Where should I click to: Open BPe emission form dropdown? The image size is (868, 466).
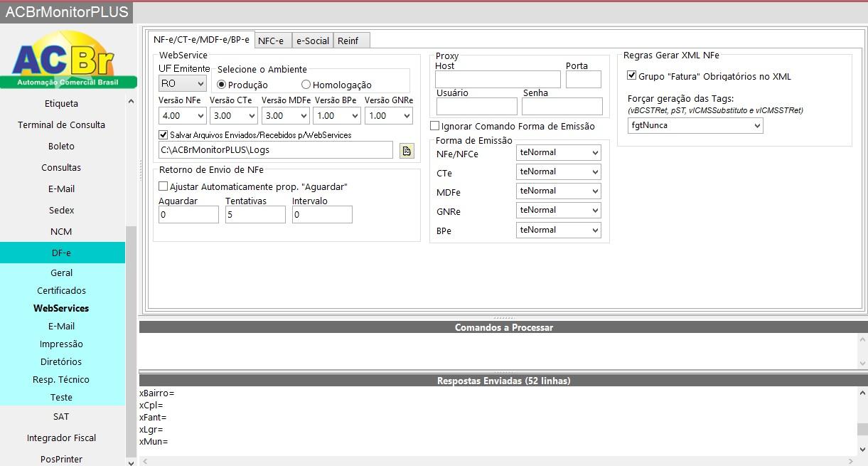[x=559, y=230]
